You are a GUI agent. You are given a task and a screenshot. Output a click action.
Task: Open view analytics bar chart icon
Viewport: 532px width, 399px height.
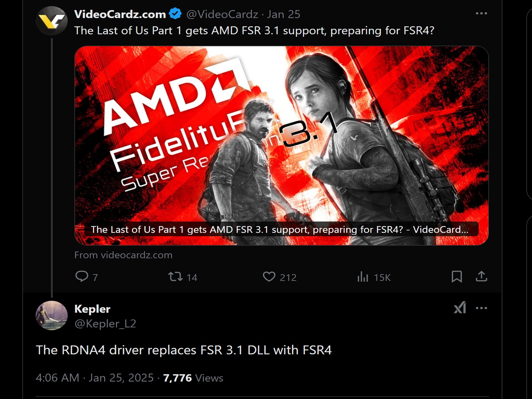click(x=362, y=276)
